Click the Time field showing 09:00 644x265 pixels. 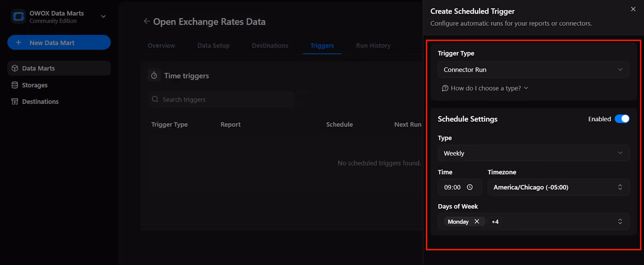coord(460,187)
